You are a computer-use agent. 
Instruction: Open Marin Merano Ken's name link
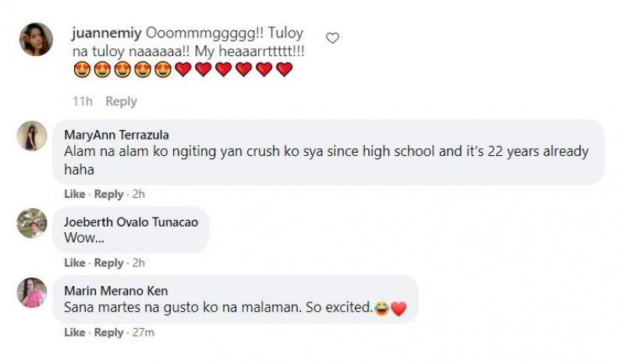pyautogui.click(x=115, y=292)
